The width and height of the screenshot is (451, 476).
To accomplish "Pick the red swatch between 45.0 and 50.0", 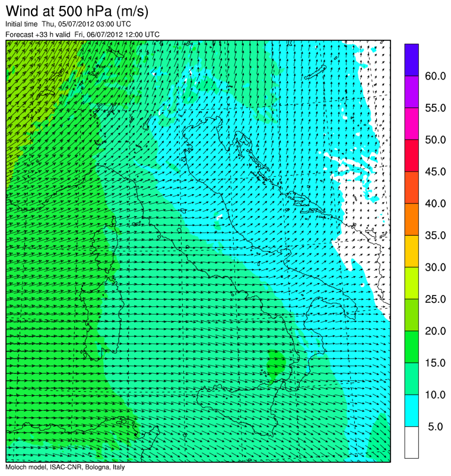I will [x=412, y=156].
